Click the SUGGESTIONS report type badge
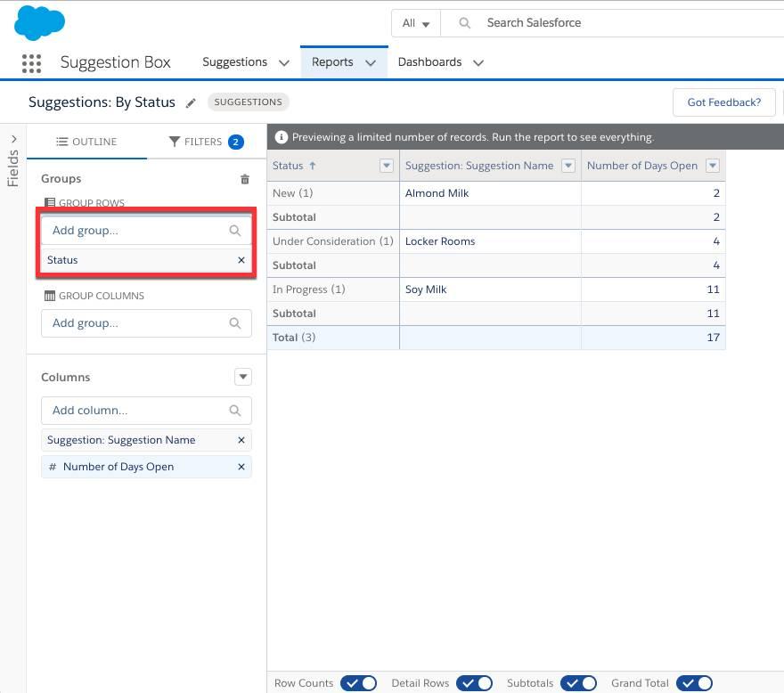Screen dimensions: 784x693 (248, 102)
